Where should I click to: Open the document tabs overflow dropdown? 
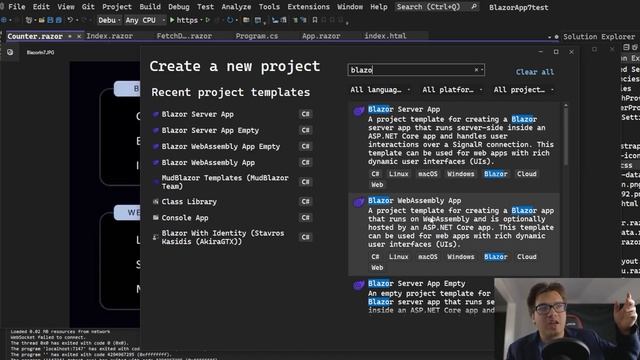549,37
